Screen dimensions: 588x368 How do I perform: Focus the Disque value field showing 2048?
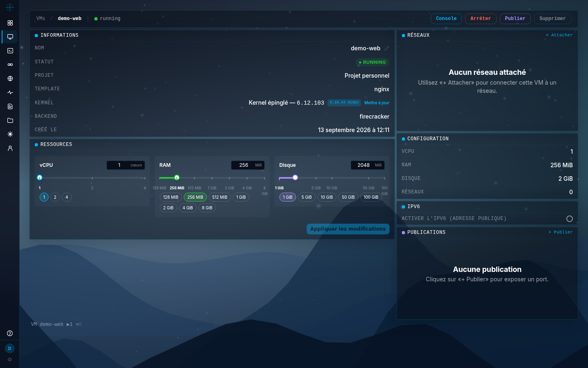367,165
